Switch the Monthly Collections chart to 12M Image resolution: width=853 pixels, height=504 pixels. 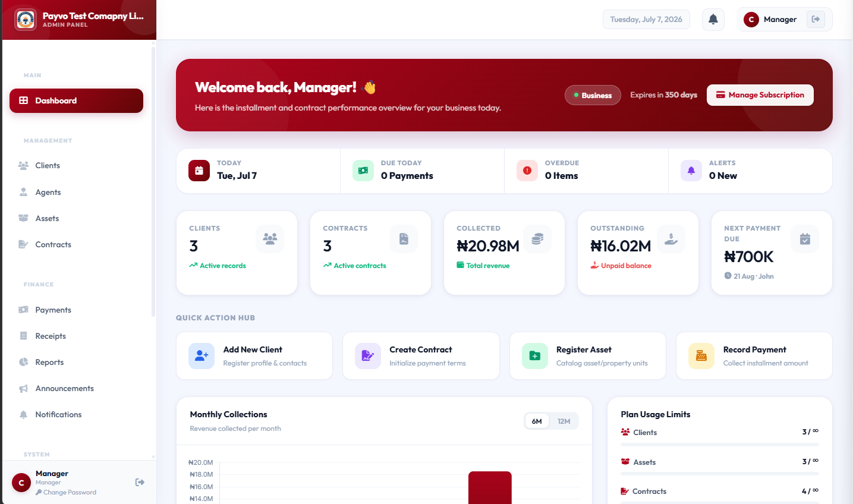(x=564, y=421)
